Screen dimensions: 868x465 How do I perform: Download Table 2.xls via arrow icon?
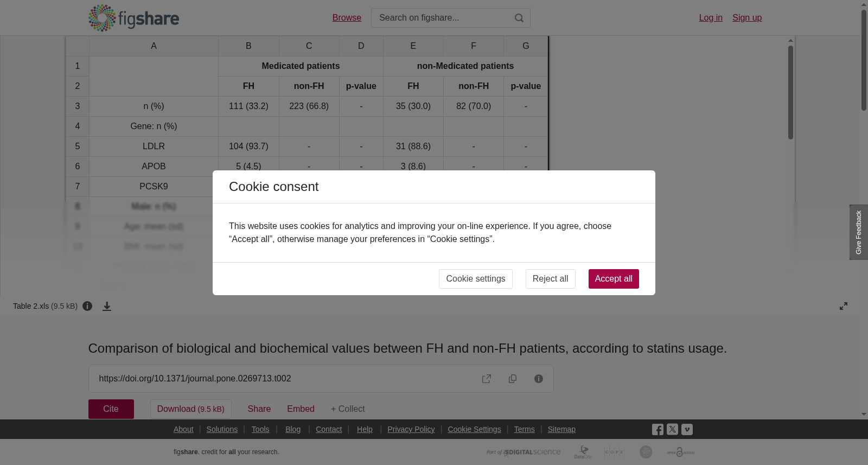pyautogui.click(x=107, y=307)
